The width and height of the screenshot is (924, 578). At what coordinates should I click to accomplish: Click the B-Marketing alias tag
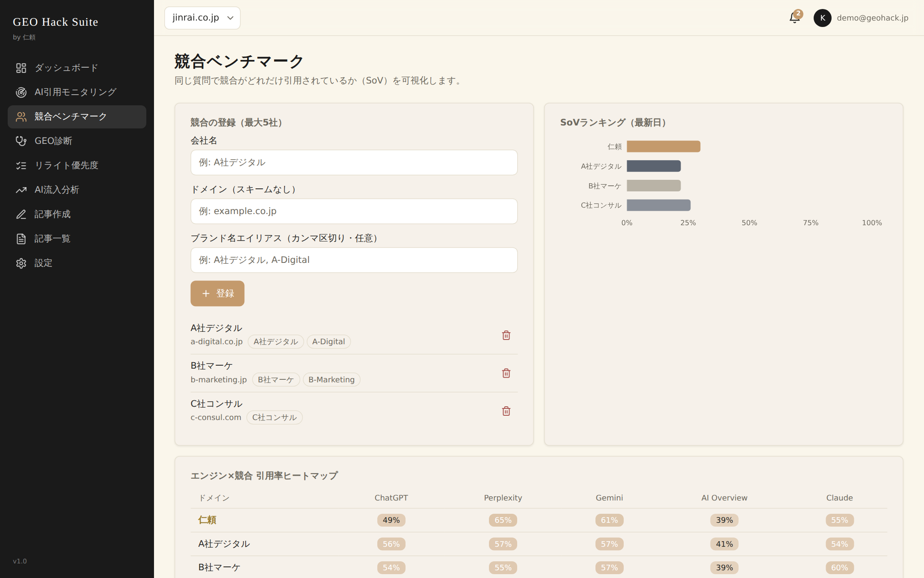click(332, 380)
